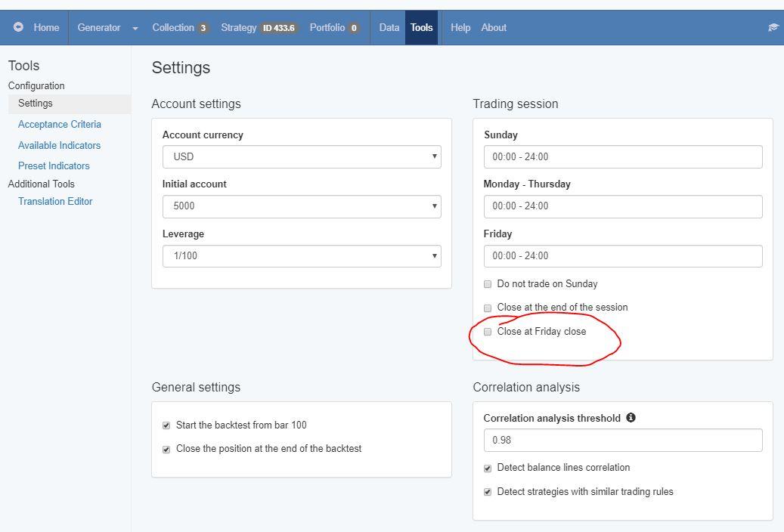Enable Close at Friday close checkbox
Screen dimensions: 784x532
[x=488, y=332]
